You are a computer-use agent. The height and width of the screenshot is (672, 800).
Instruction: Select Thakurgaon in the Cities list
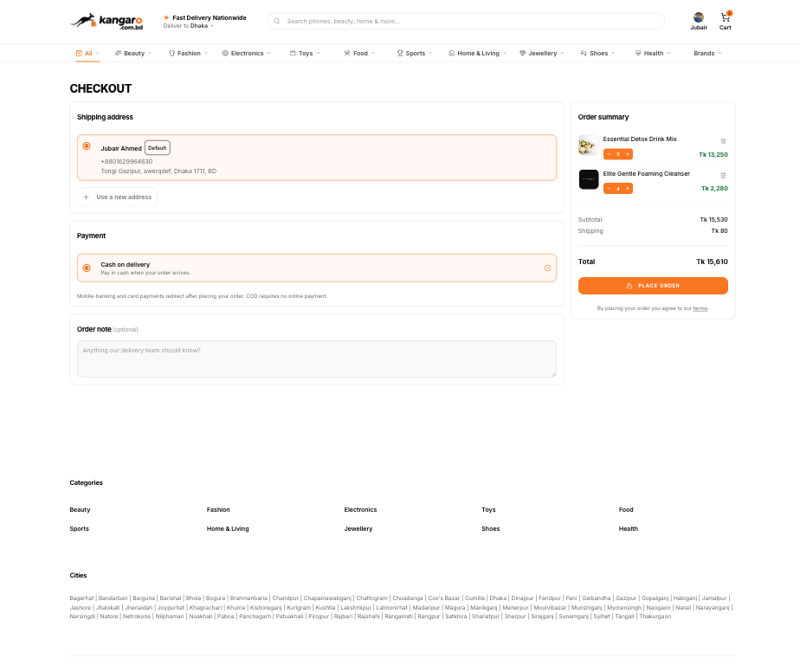[x=655, y=617]
